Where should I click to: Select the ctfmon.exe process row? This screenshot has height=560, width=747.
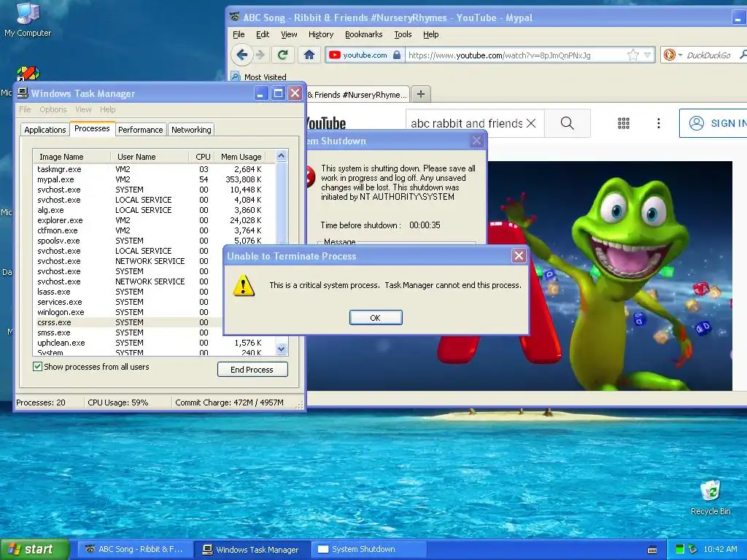point(154,230)
